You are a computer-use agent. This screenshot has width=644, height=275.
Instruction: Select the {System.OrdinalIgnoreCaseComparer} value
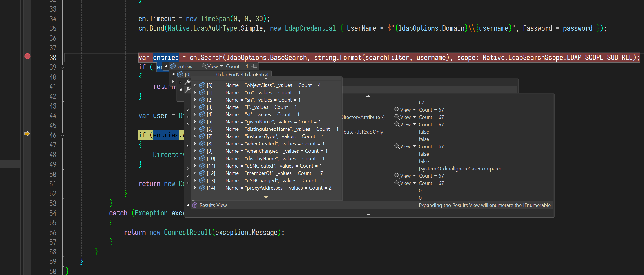(x=460, y=169)
